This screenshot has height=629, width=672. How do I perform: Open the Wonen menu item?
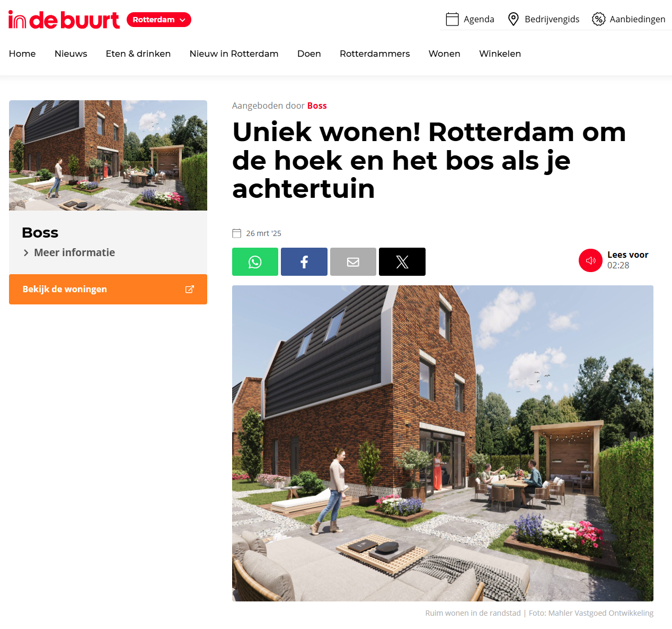point(445,54)
